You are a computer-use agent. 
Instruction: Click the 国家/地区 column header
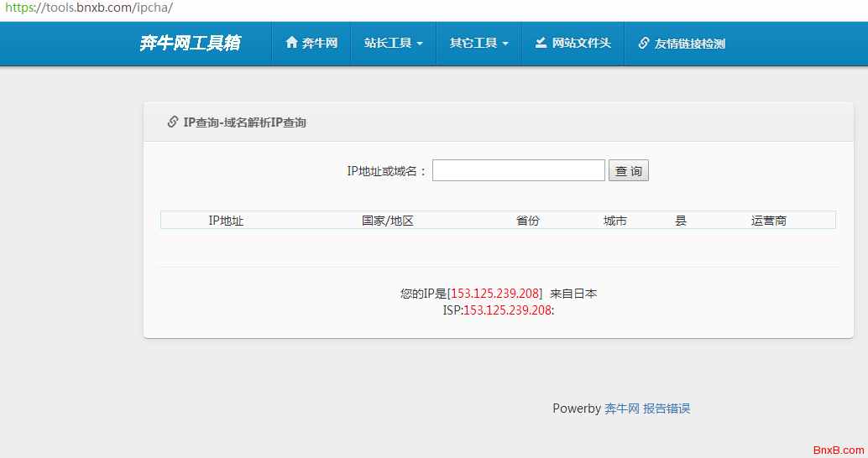click(x=388, y=221)
